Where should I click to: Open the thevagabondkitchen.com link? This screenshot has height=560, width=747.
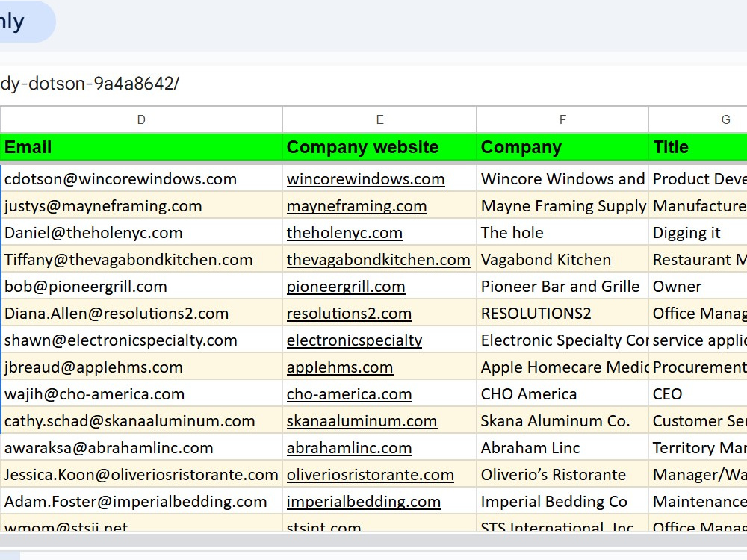(x=378, y=260)
